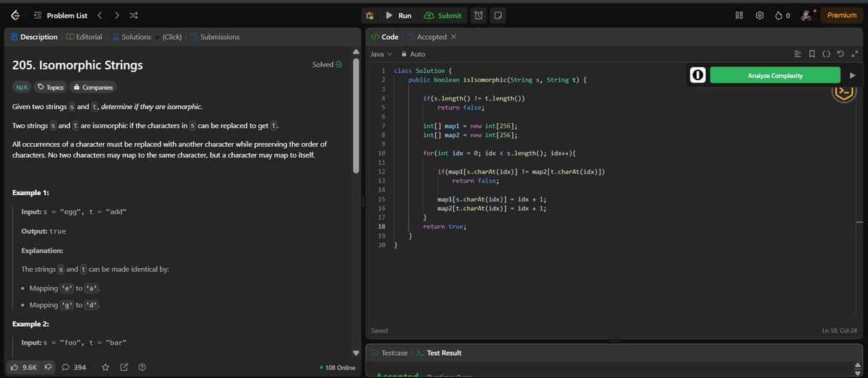Viewport: 868px width, 378px height.
Task: Switch to the Test Result tab
Action: coord(439,353)
